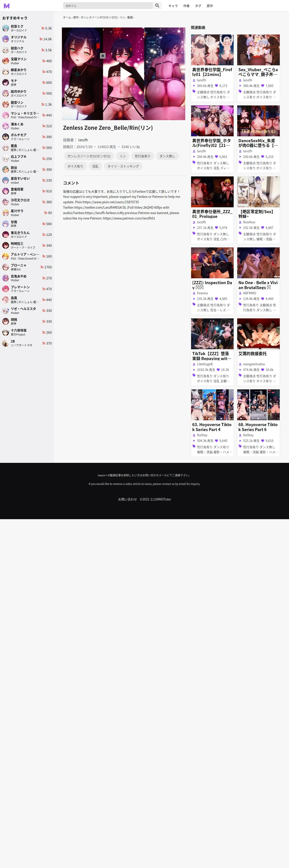Image resolution: width=289 pixels, height=868 pixels.
Task: Close the overlay with the X icon
Action: [x=103, y=56]
